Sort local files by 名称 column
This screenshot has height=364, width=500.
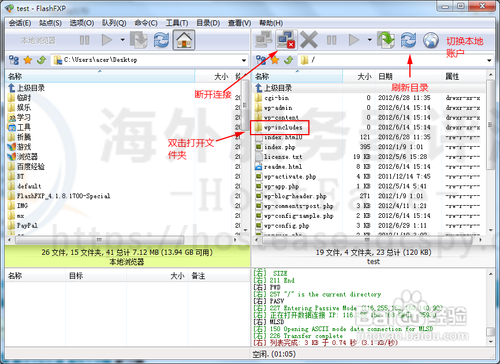pos(100,76)
